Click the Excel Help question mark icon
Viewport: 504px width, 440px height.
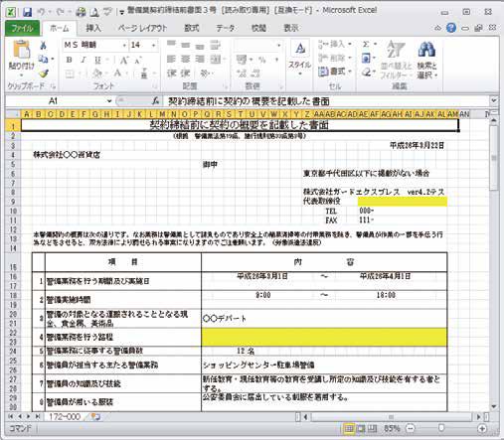451,28
